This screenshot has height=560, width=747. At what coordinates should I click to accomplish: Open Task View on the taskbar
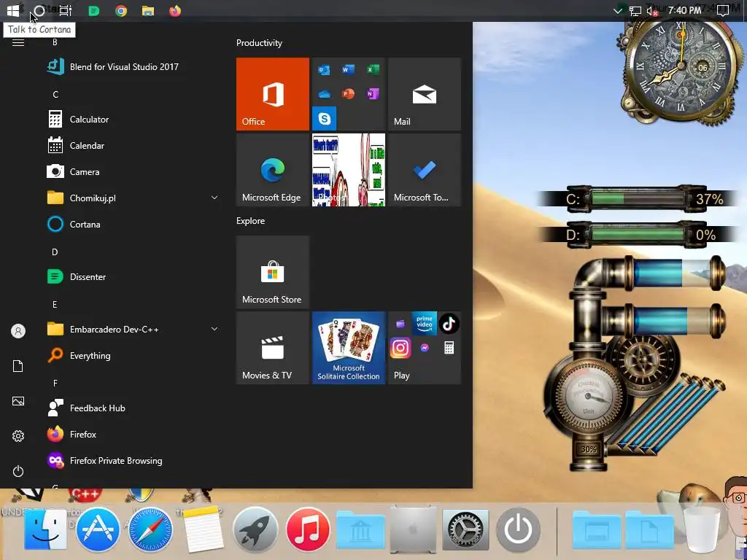click(65, 10)
